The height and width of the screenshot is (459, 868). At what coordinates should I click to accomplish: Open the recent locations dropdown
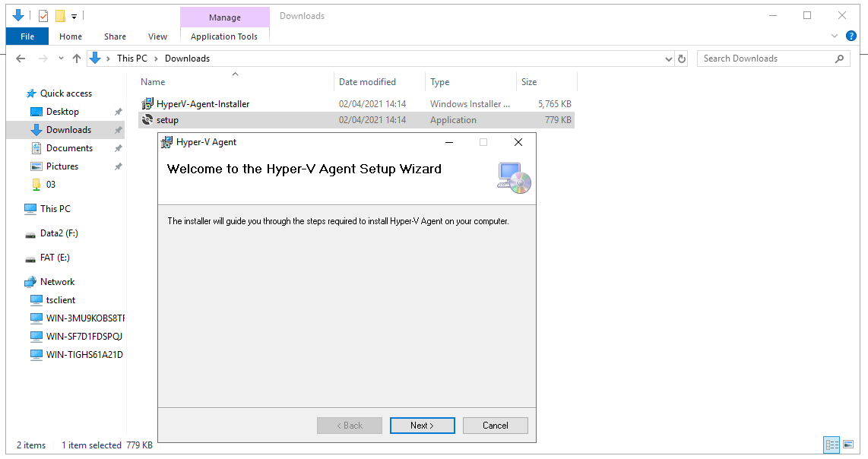tap(59, 59)
